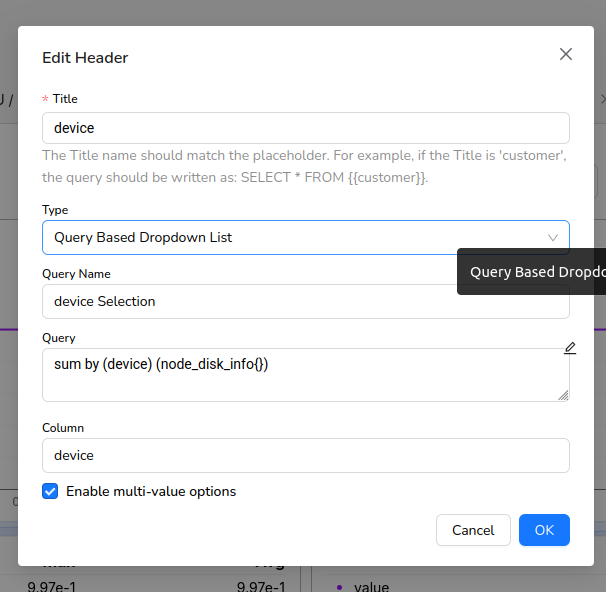Click the pencil edit icon beside Query
Screen dimensions: 606x592
click(x=570, y=348)
